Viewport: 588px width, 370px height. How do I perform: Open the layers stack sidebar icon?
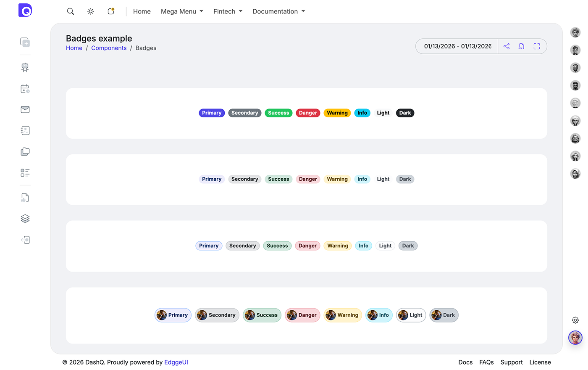coord(25,219)
